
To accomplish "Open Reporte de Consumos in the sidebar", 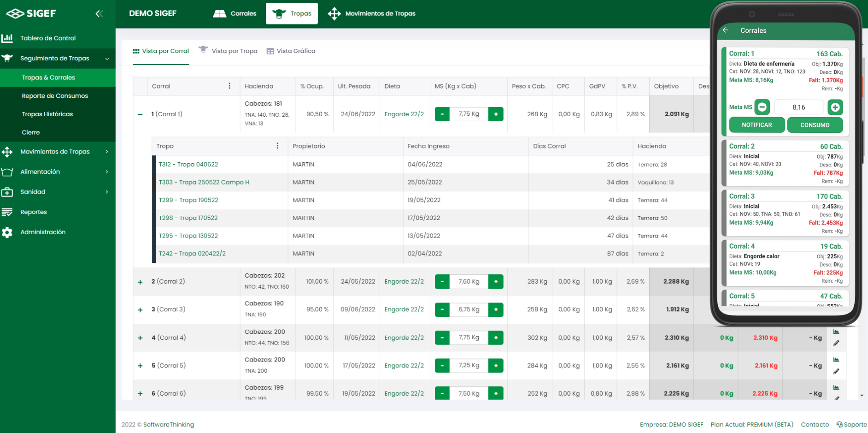I will pos(55,96).
